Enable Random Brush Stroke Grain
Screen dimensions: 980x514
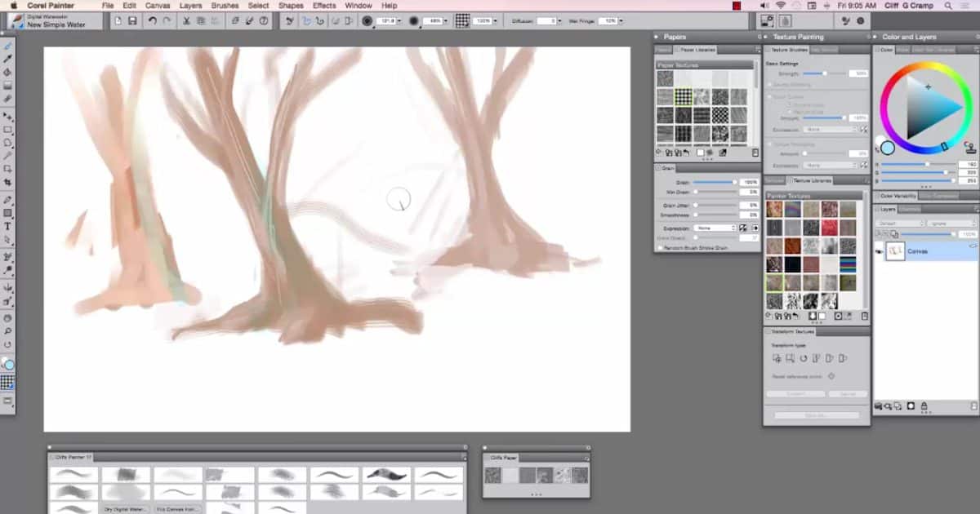[x=659, y=246]
